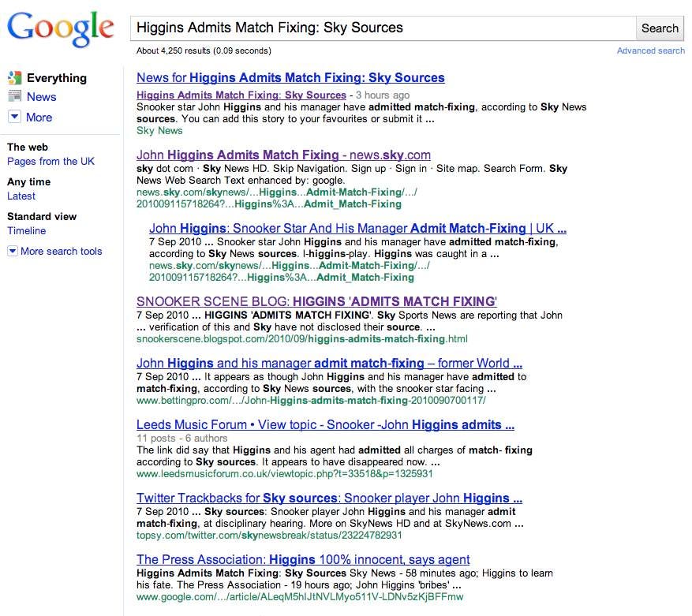Click '11 posts - 6 authors' text
The height and width of the screenshot is (616, 692).
coord(181,439)
